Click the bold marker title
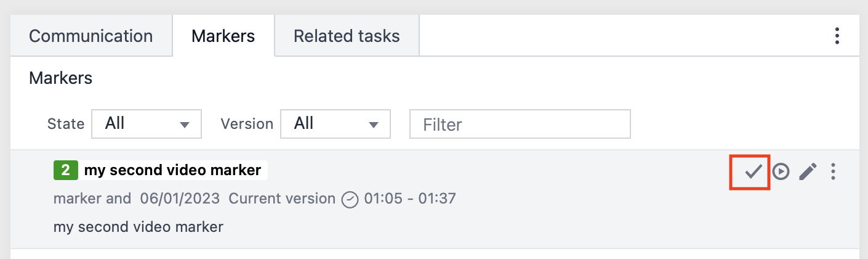 click(x=173, y=170)
